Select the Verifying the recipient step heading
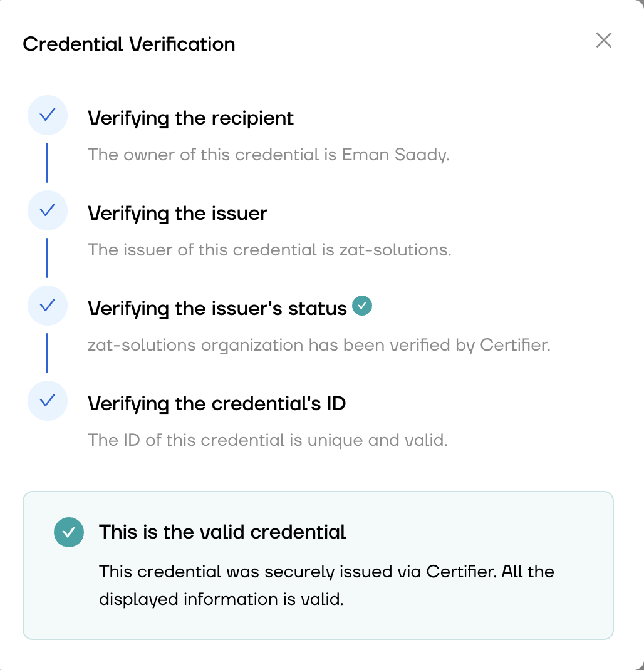This screenshot has width=644, height=670. 192,118
